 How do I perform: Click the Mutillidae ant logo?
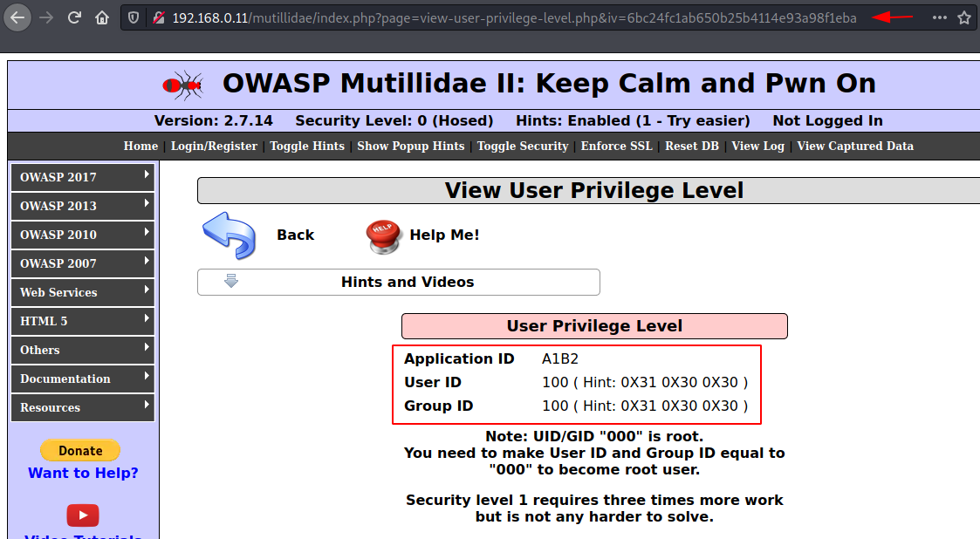[183, 85]
